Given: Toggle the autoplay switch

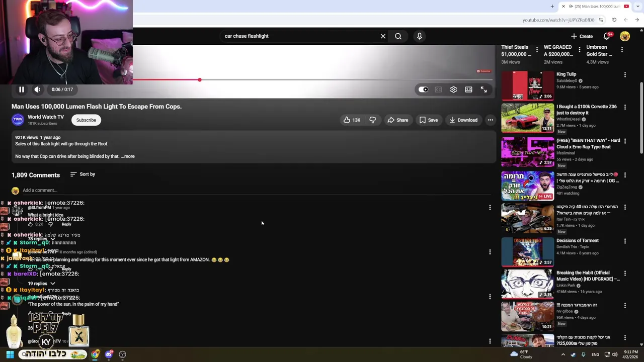Looking at the screenshot, I should (x=423, y=89).
